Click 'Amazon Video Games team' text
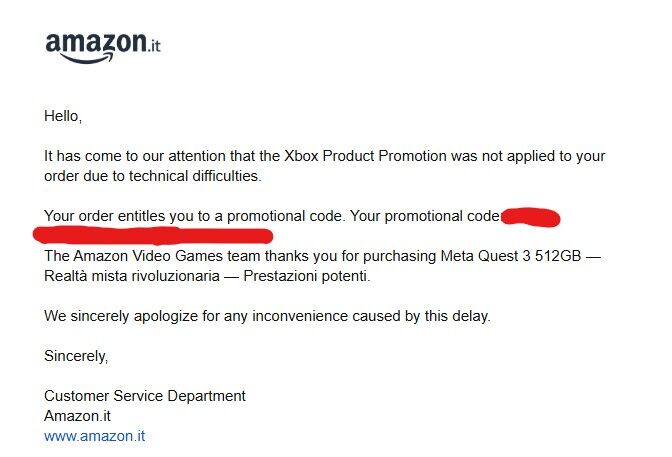The width and height of the screenshot is (672, 457). coord(148,256)
